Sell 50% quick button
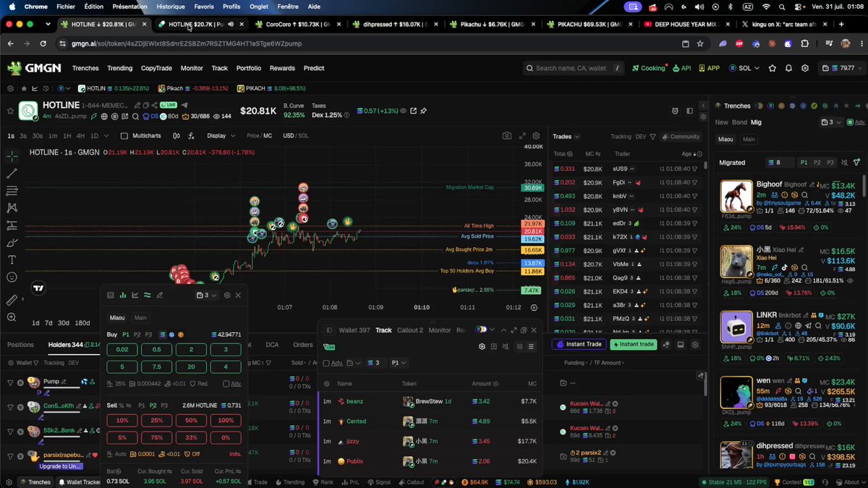The width and height of the screenshot is (868, 488). (x=192, y=421)
